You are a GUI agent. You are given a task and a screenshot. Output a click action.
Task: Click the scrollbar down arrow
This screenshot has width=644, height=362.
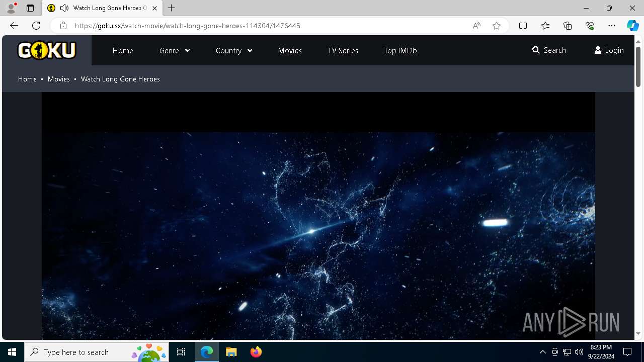(x=638, y=333)
